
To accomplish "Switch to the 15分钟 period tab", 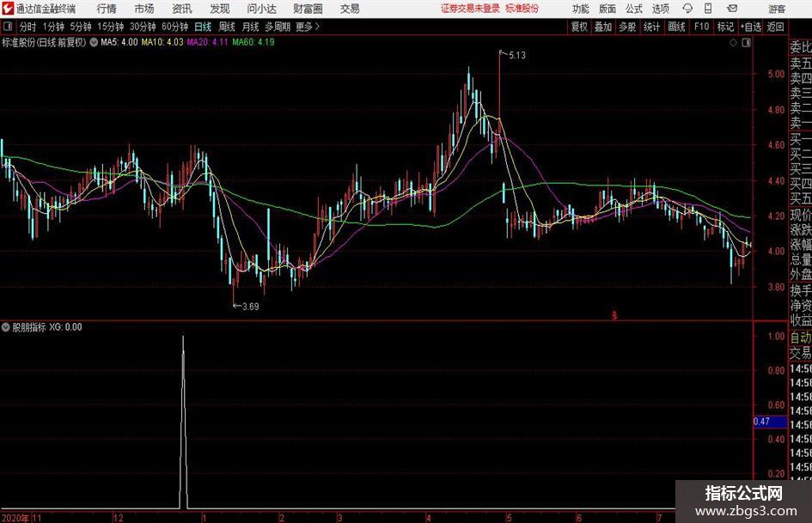I will coord(111,27).
